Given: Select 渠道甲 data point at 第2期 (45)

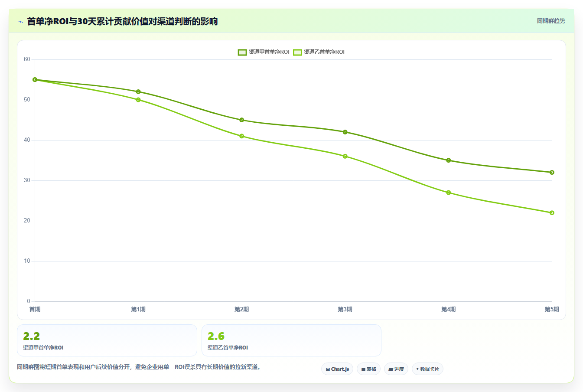Looking at the screenshot, I should tap(241, 120).
